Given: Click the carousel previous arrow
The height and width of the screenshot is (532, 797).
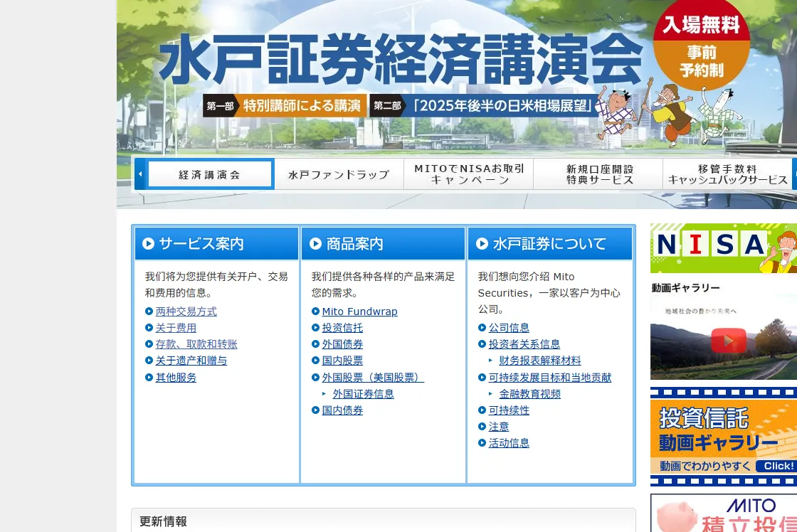Looking at the screenshot, I should [x=139, y=174].
